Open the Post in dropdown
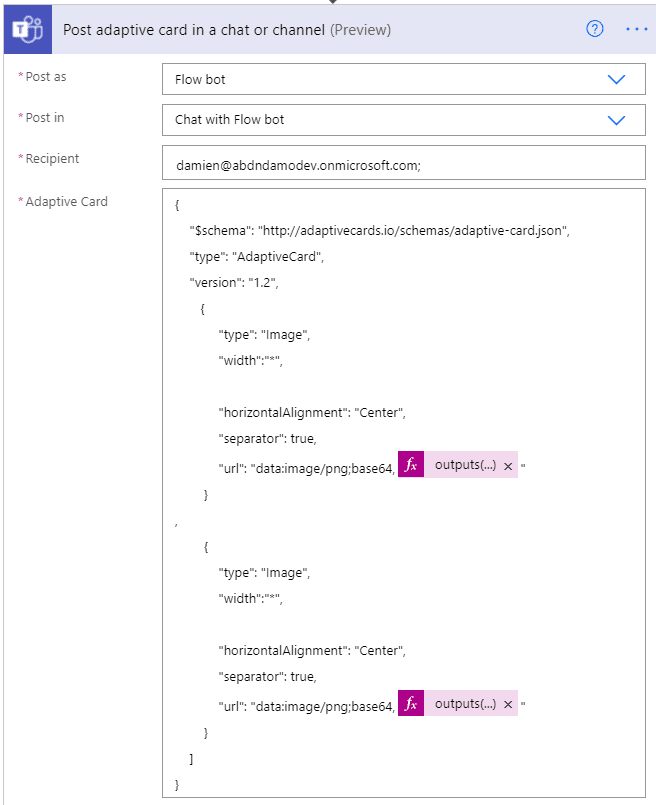 click(x=400, y=118)
